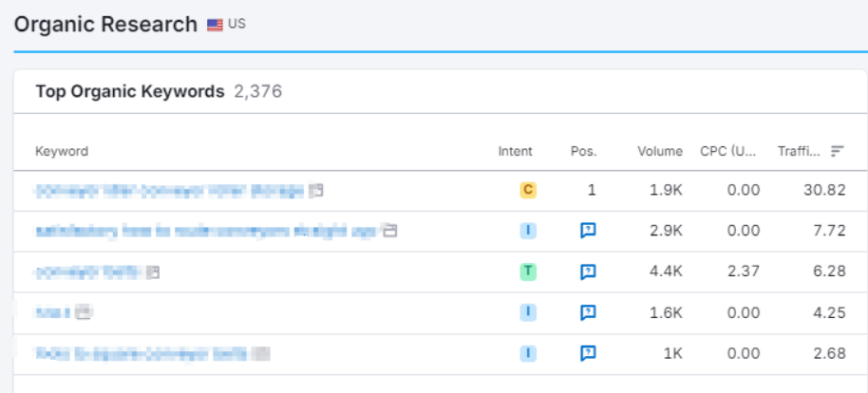The image size is (868, 393).
Task: Open SERP feature icon in 2.9K volume row
Action: pyautogui.click(x=588, y=231)
